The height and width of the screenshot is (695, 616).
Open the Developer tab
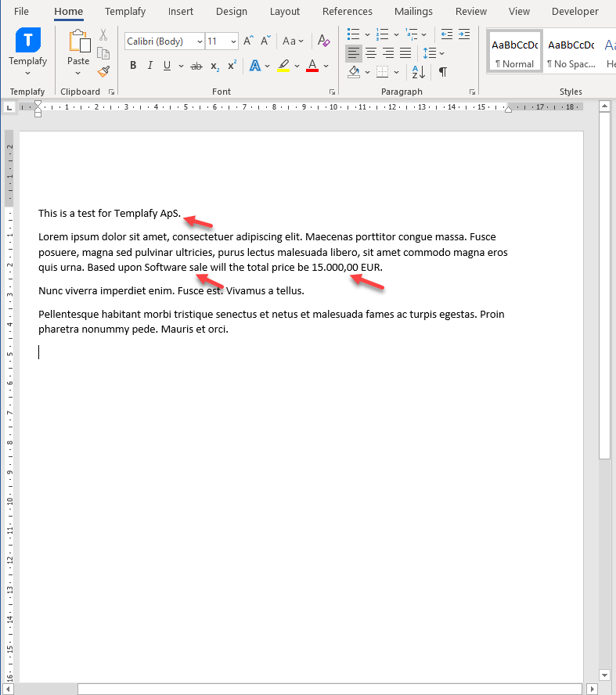tap(575, 12)
